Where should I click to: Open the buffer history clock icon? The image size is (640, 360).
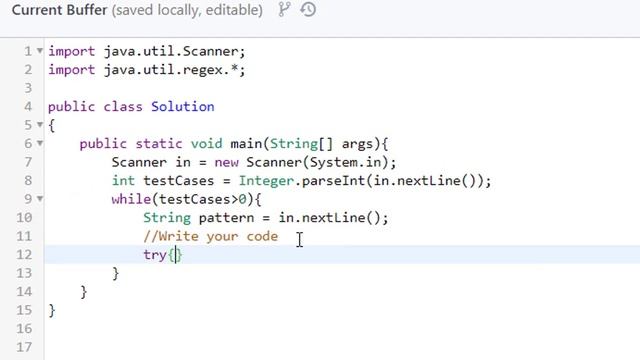pos(309,9)
